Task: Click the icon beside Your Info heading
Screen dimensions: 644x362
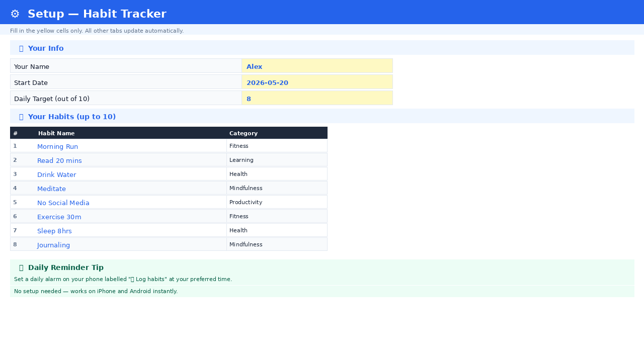Action: [21, 48]
